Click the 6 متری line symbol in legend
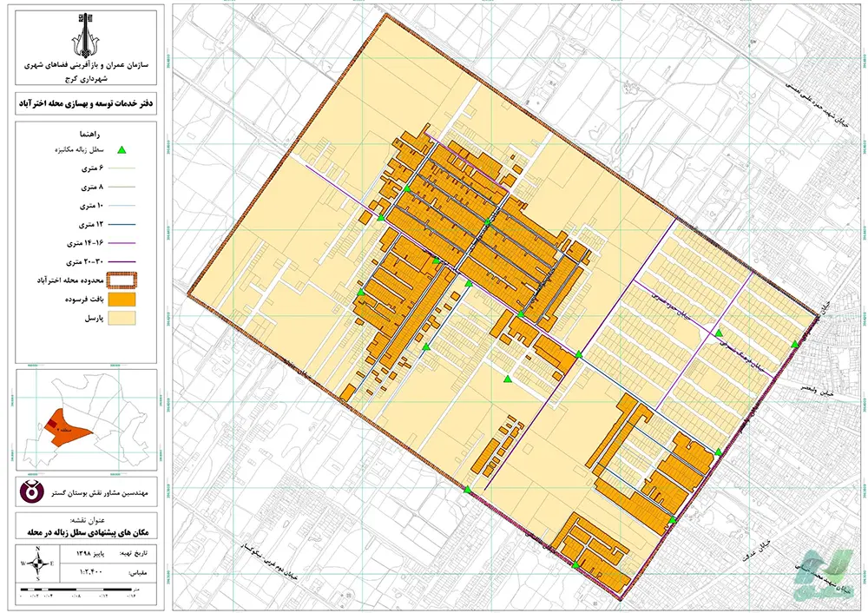 point(122,168)
